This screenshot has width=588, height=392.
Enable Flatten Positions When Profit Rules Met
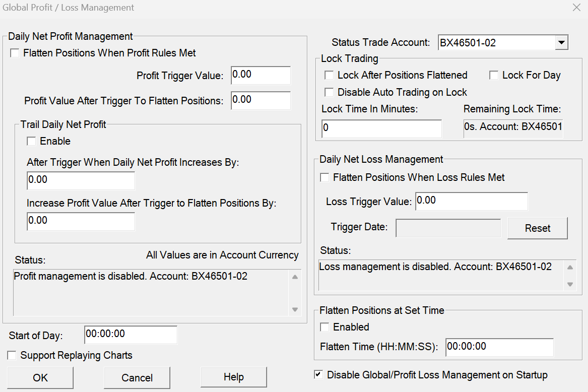[15, 53]
